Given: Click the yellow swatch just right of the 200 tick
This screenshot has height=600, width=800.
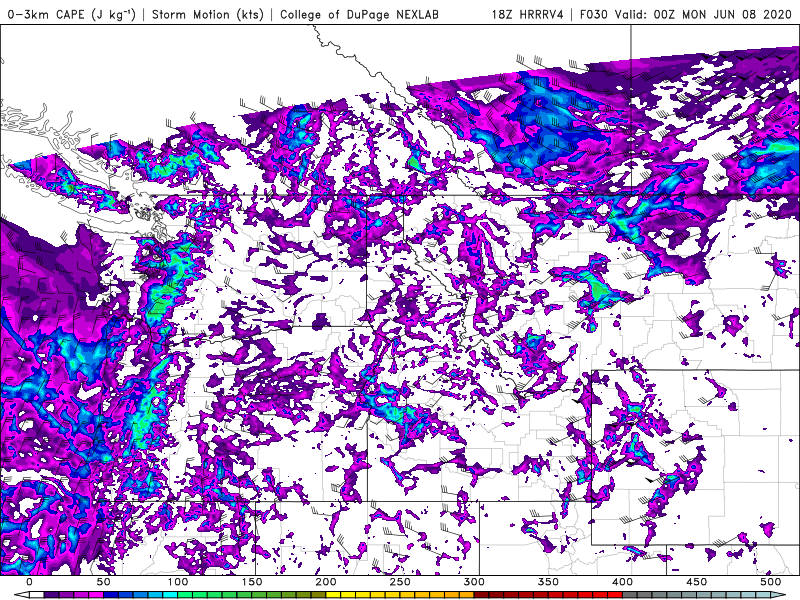Looking at the screenshot, I should pos(333,595).
